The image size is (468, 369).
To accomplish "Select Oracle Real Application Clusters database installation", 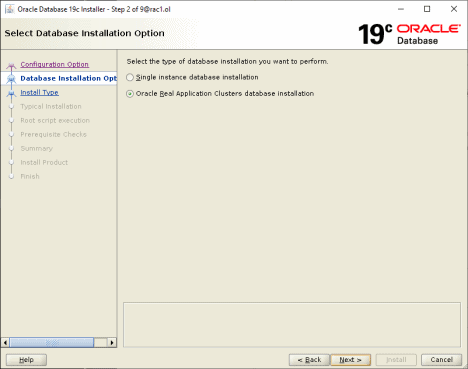I will pos(220,94).
